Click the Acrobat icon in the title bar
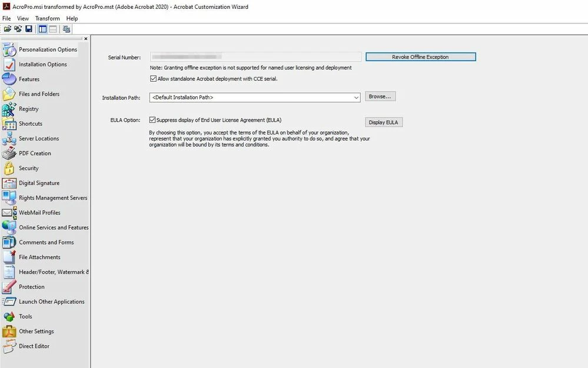 coord(6,6)
